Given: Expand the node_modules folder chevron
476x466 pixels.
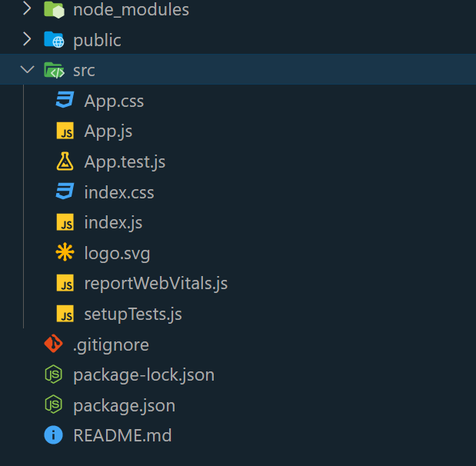Looking at the screenshot, I should (x=27, y=8).
